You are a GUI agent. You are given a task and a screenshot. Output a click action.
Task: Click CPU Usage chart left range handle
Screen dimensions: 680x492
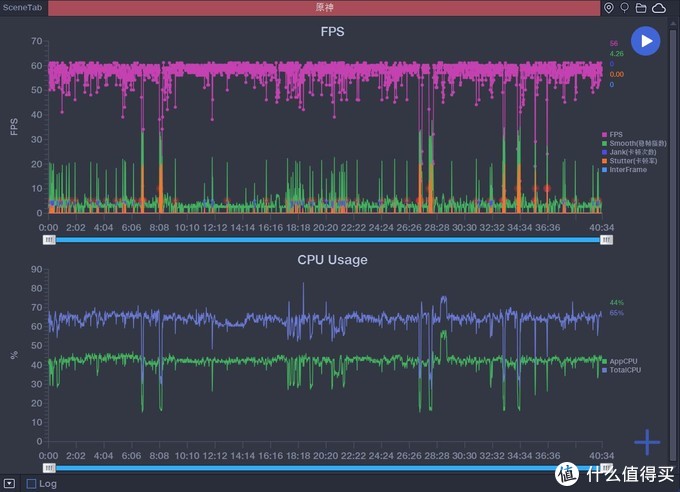[48, 467]
